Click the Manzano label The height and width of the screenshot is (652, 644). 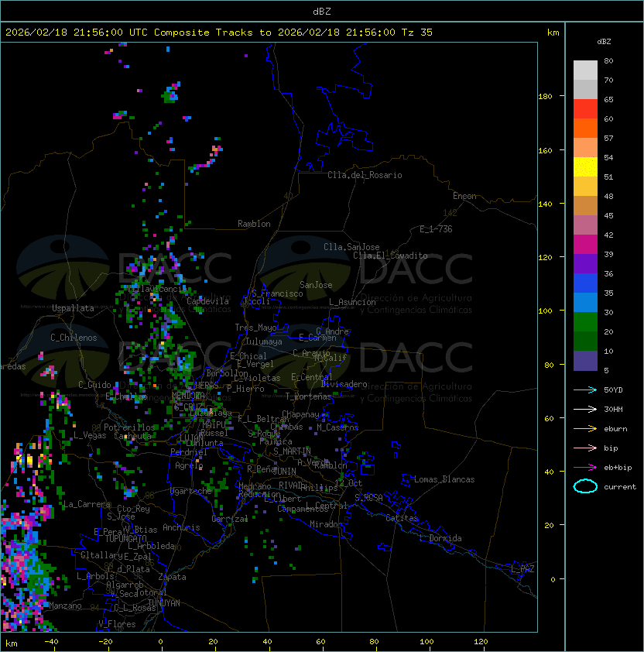click(65, 606)
